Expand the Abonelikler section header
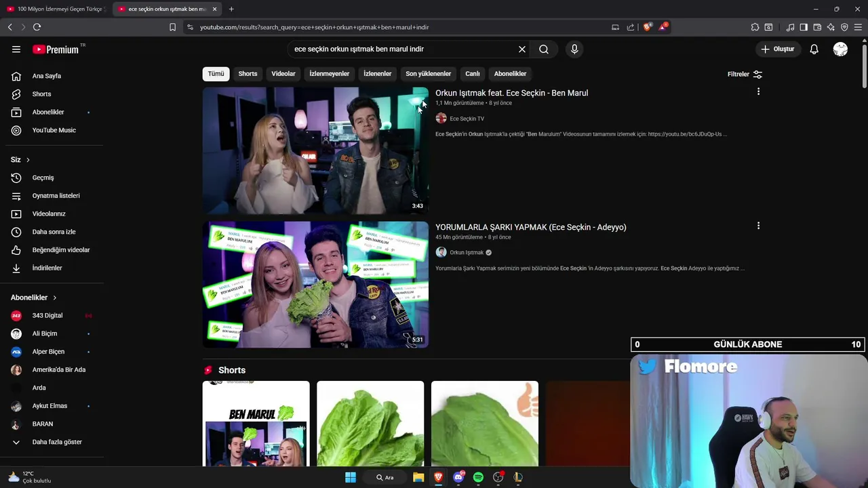 coord(34,298)
